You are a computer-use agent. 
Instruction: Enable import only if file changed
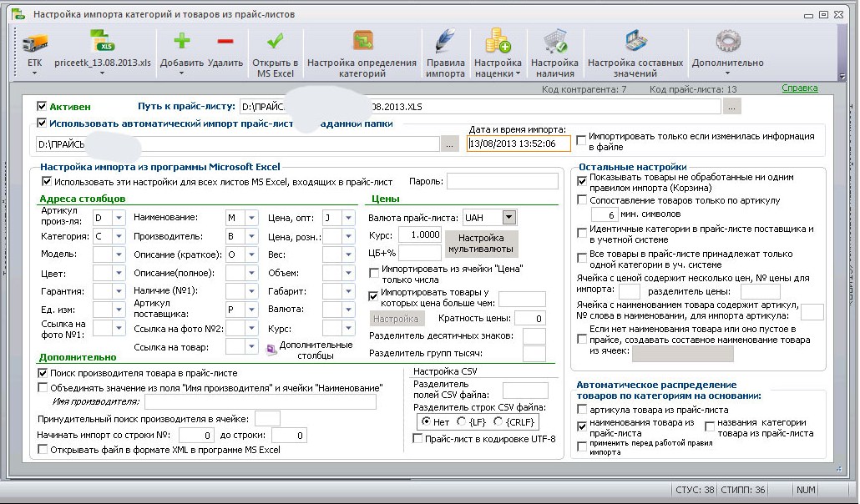click(x=581, y=141)
